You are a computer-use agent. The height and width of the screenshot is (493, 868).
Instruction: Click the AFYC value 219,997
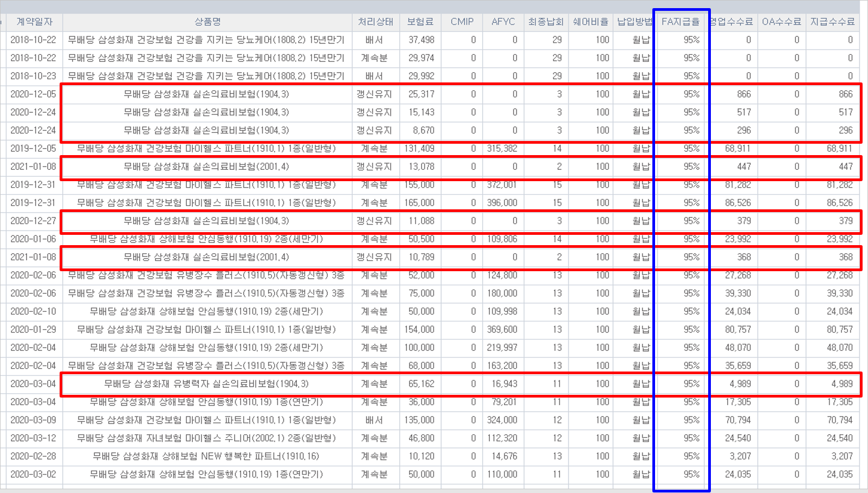pyautogui.click(x=502, y=348)
